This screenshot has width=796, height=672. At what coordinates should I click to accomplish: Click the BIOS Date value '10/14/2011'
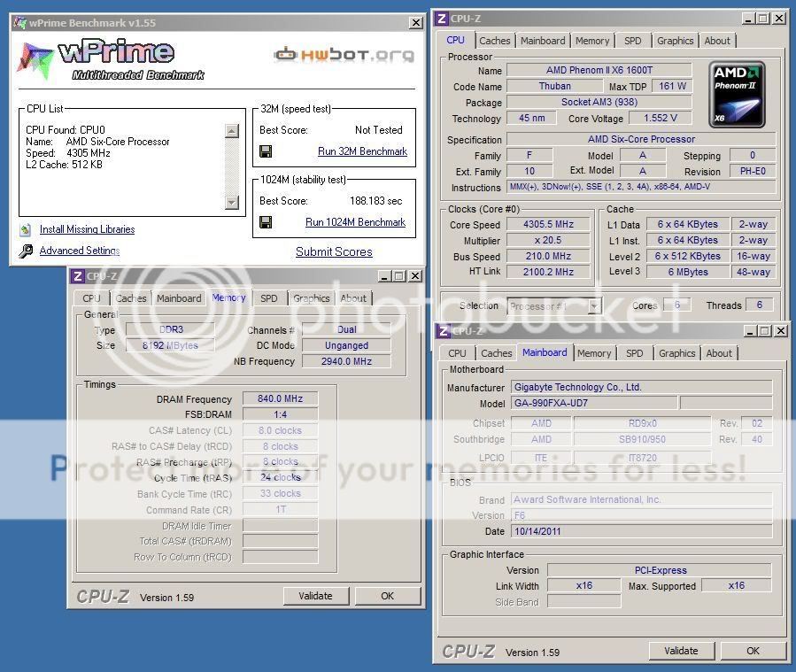[x=642, y=531]
